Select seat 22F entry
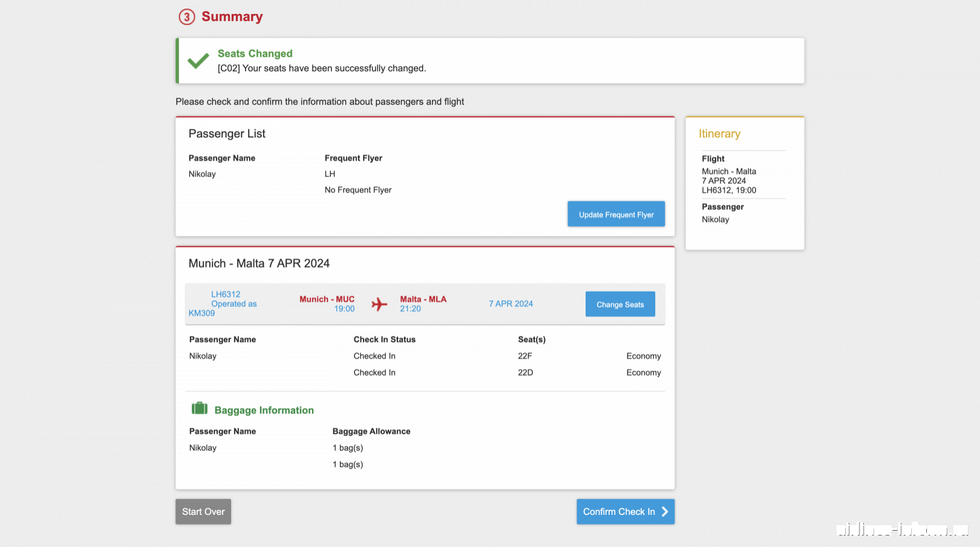This screenshot has width=980, height=547. pos(525,356)
